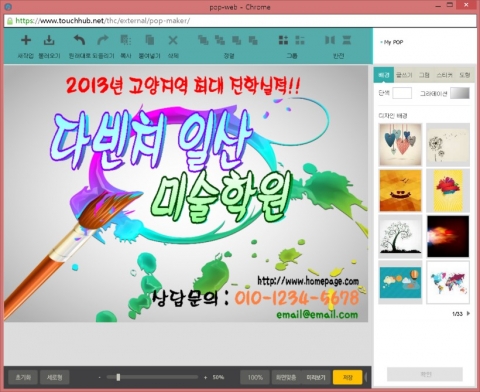
Task: Choose the dark fiery explosion thumbnail
Action: click(x=448, y=236)
